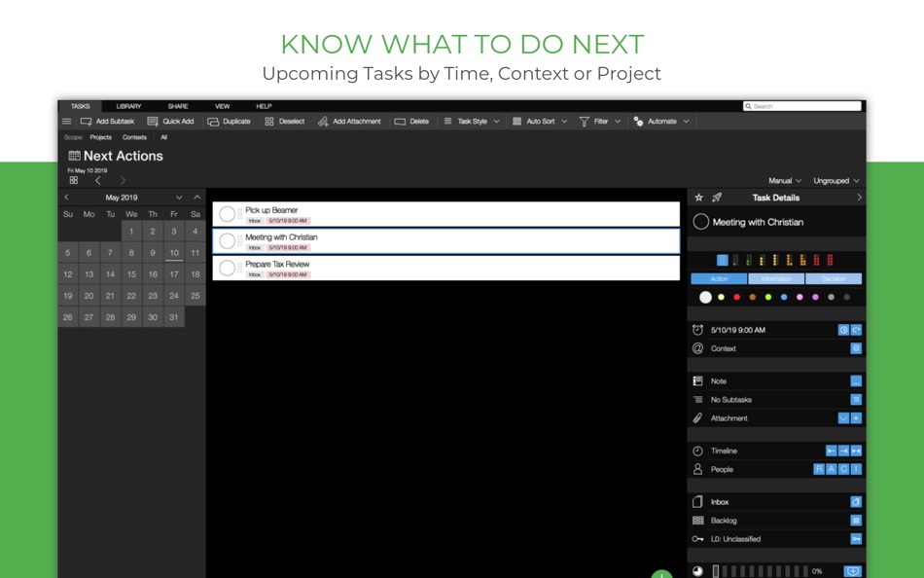Viewport: 924px width, 578px height.
Task: Click the R people role button
Action: (x=819, y=469)
